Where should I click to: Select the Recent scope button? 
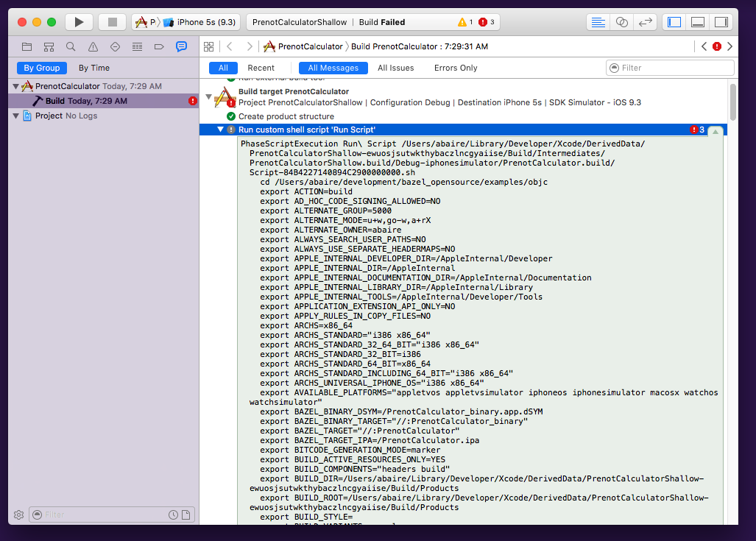tap(261, 68)
